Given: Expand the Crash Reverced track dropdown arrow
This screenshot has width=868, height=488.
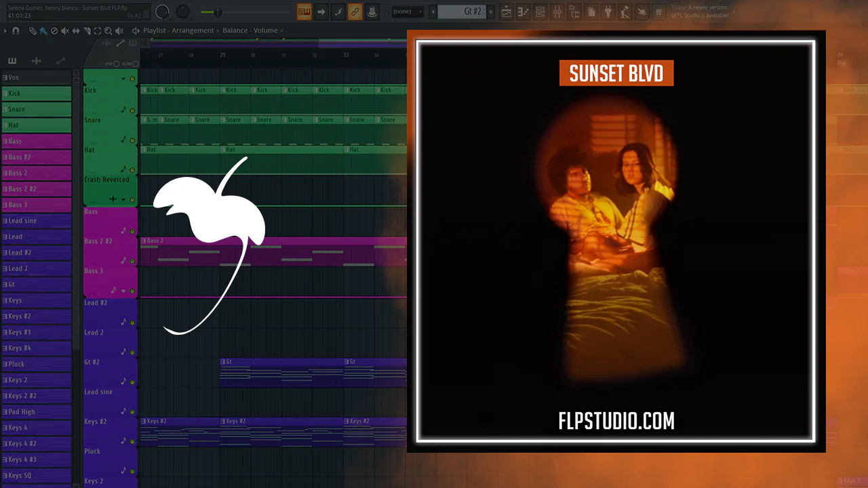Looking at the screenshot, I should click(123, 199).
